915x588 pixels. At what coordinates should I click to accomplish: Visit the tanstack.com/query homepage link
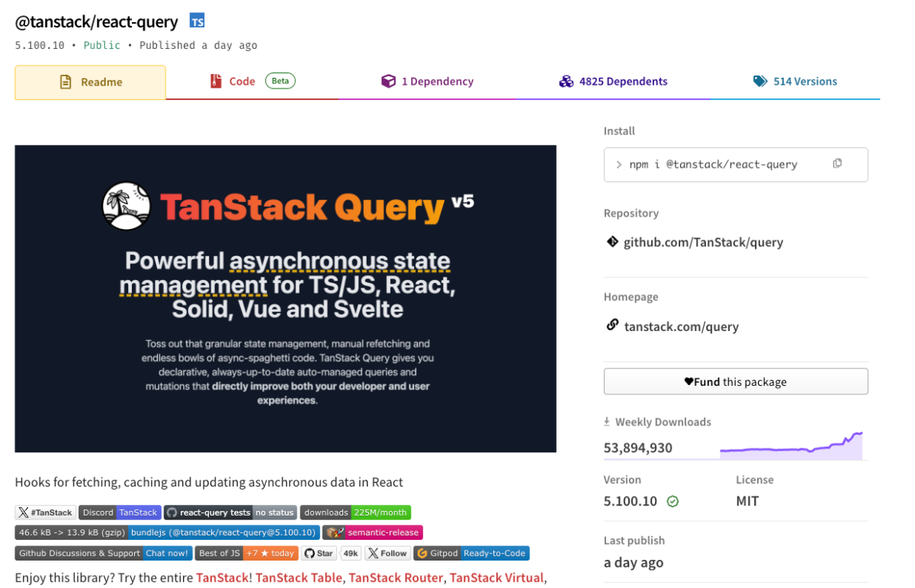coord(681,326)
